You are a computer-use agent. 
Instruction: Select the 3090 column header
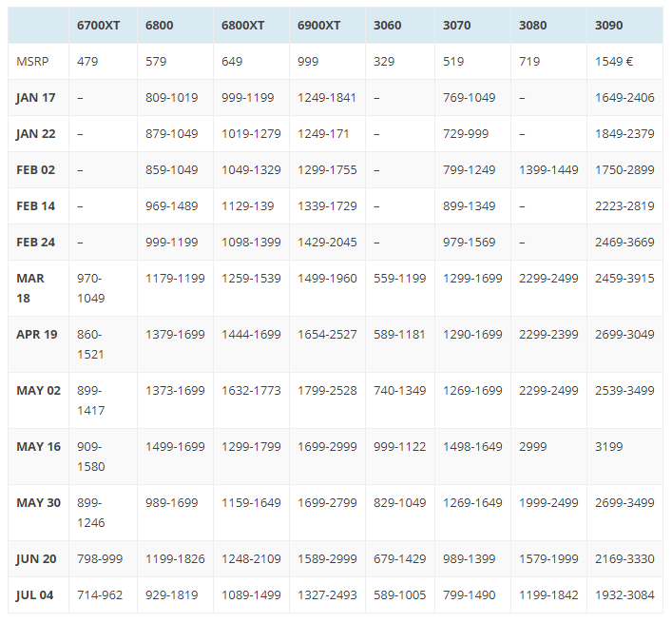(x=608, y=25)
